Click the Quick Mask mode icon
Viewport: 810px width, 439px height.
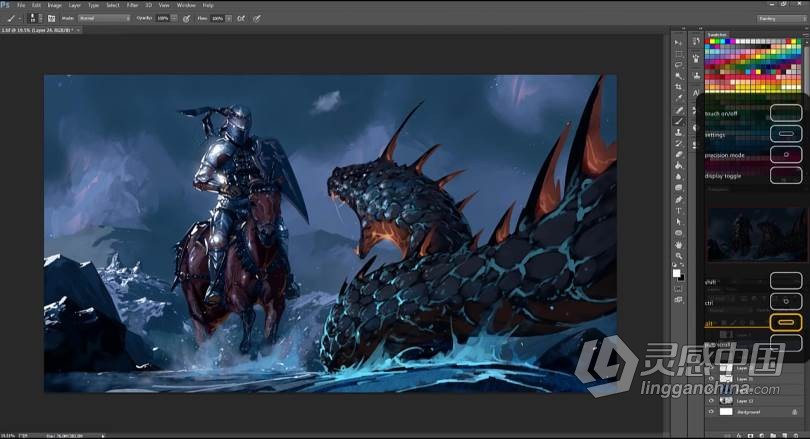tap(678, 289)
